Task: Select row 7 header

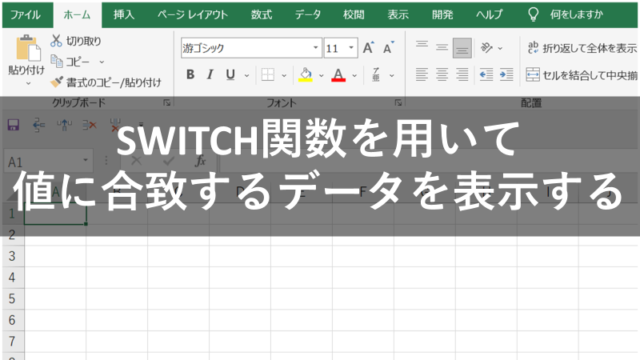Action: coord(12,341)
